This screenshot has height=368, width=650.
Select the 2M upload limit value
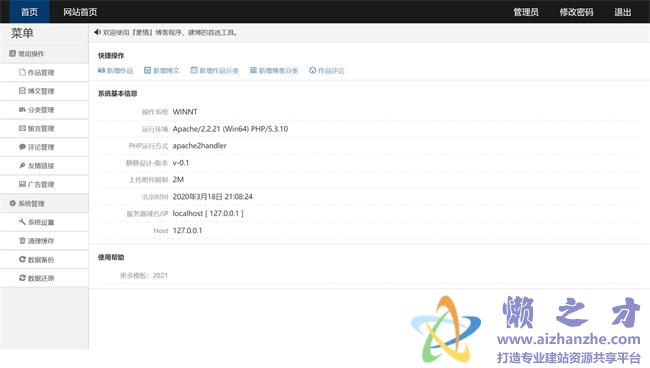(178, 179)
